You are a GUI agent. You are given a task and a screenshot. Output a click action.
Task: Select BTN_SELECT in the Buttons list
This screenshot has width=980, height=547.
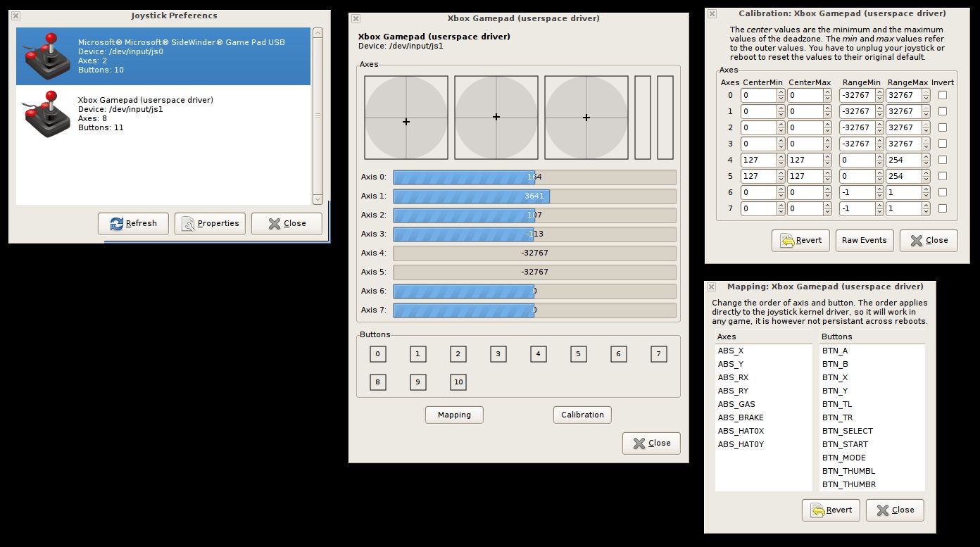coord(847,431)
